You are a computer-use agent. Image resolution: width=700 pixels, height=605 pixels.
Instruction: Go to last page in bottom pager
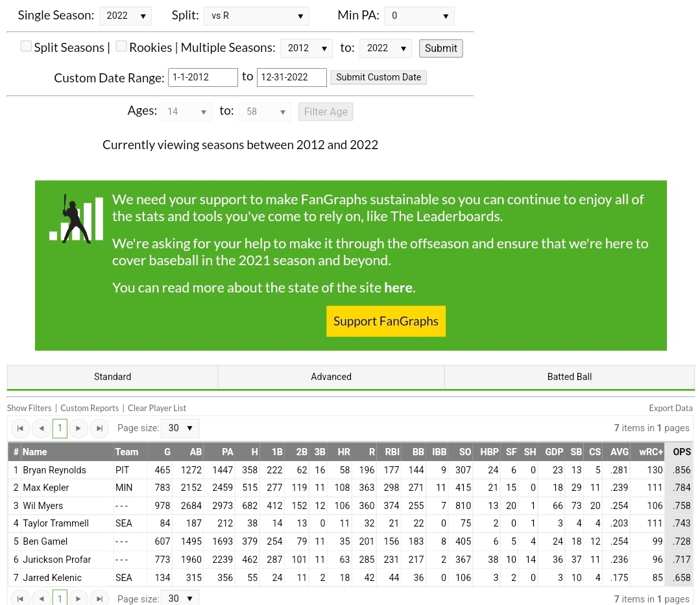[99, 599]
